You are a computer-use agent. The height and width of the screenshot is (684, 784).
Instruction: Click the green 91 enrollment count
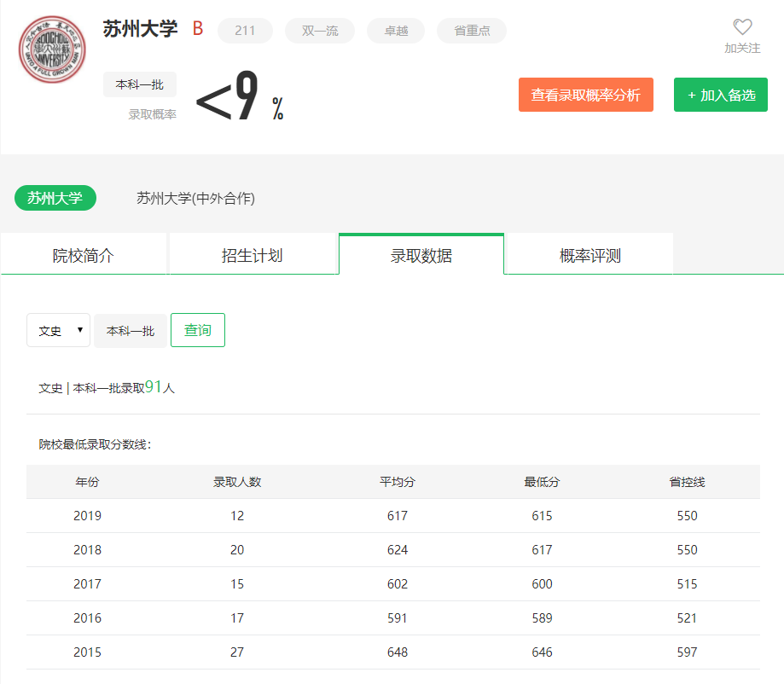coord(153,386)
